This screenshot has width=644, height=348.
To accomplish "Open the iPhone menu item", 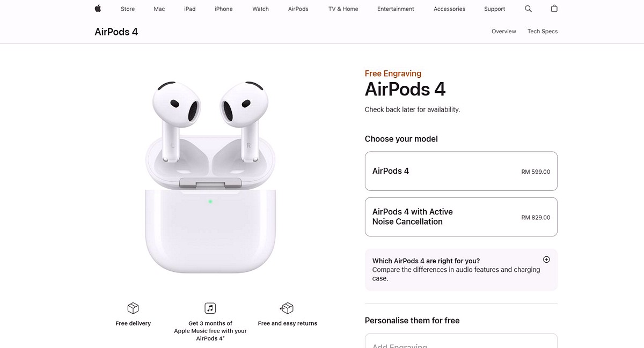I will tap(224, 9).
